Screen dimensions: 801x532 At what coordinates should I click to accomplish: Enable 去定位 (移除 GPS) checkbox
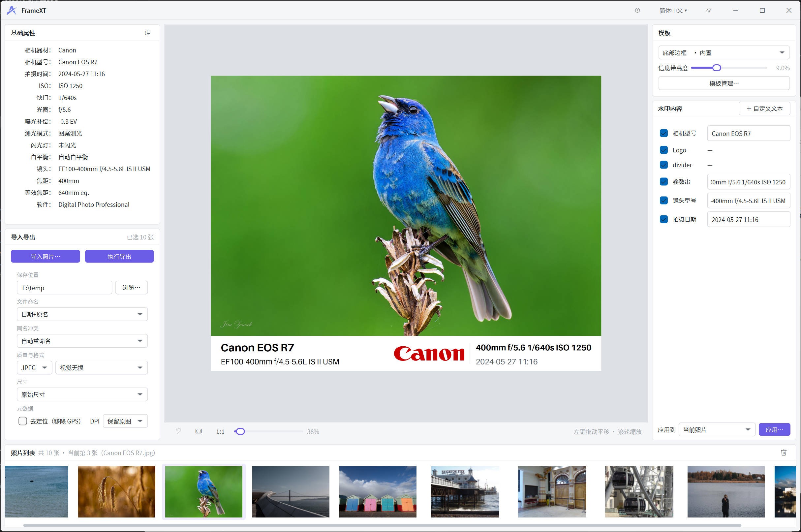click(x=23, y=421)
